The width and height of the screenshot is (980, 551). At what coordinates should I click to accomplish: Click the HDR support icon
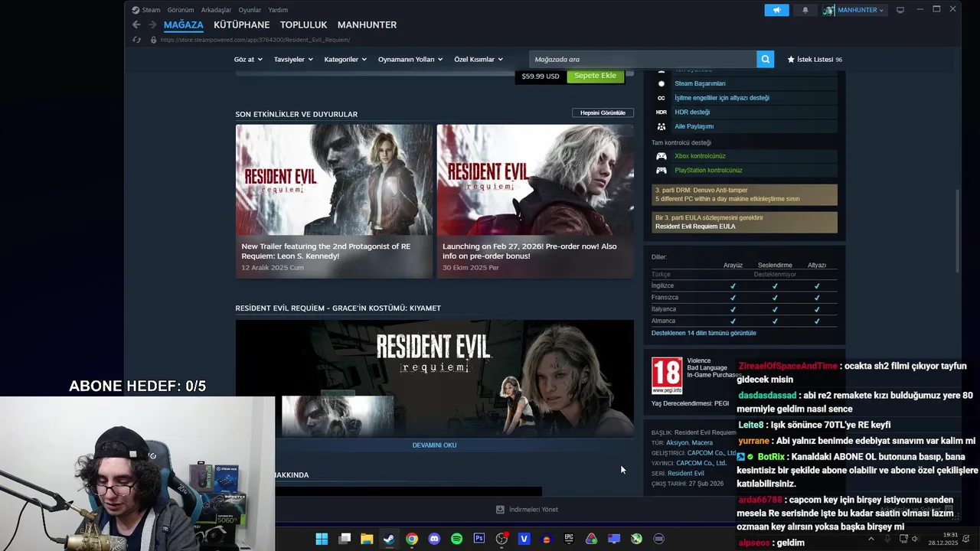tap(661, 112)
